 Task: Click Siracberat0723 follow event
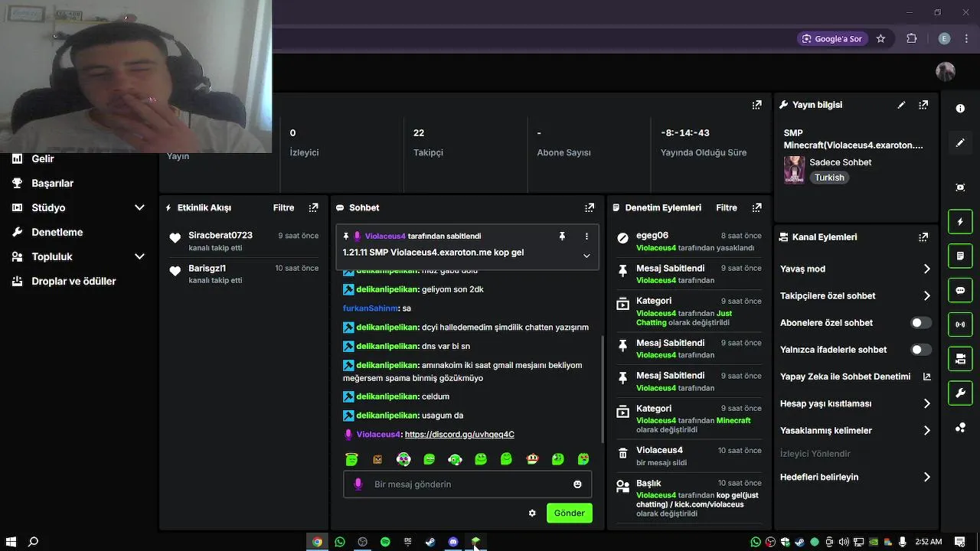click(243, 241)
